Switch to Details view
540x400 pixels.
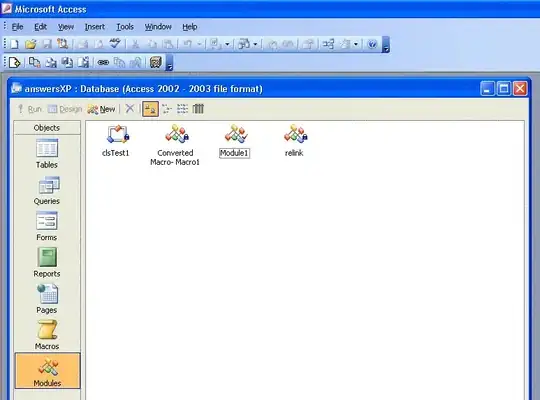tap(198, 109)
